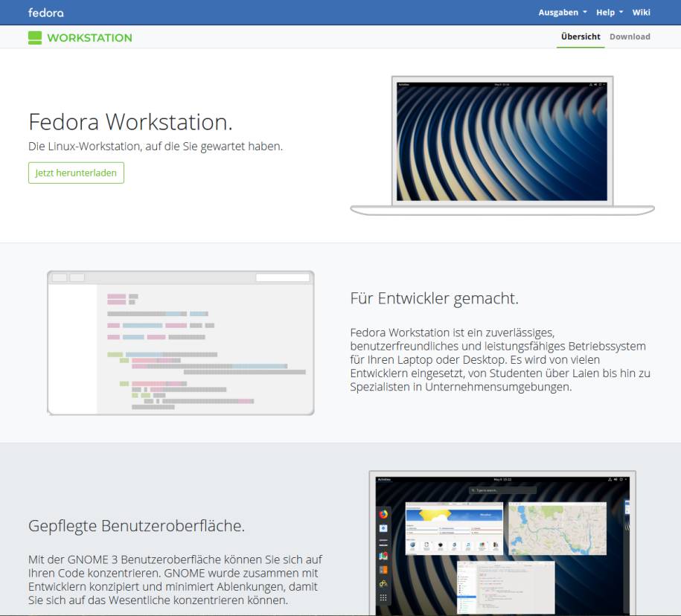
Task: Open the Wiki link
Action: [641, 12]
